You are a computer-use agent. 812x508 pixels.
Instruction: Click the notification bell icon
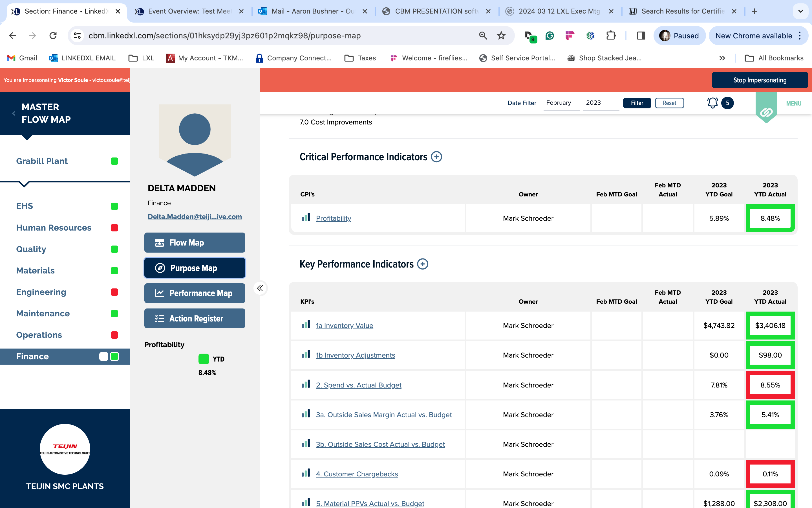pos(712,103)
